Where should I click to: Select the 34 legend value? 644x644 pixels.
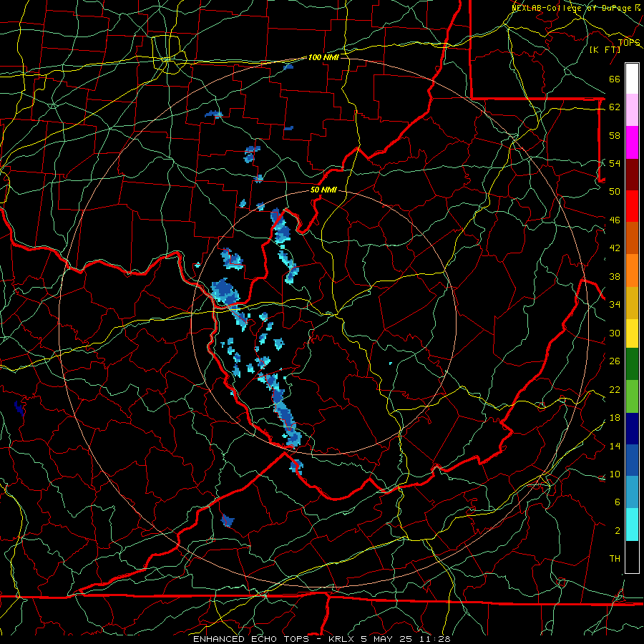click(615, 304)
